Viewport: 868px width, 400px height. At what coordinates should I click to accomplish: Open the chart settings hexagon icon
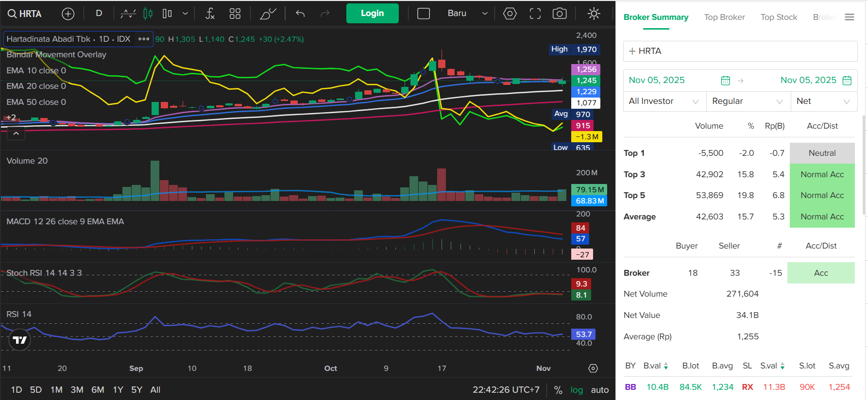point(510,14)
